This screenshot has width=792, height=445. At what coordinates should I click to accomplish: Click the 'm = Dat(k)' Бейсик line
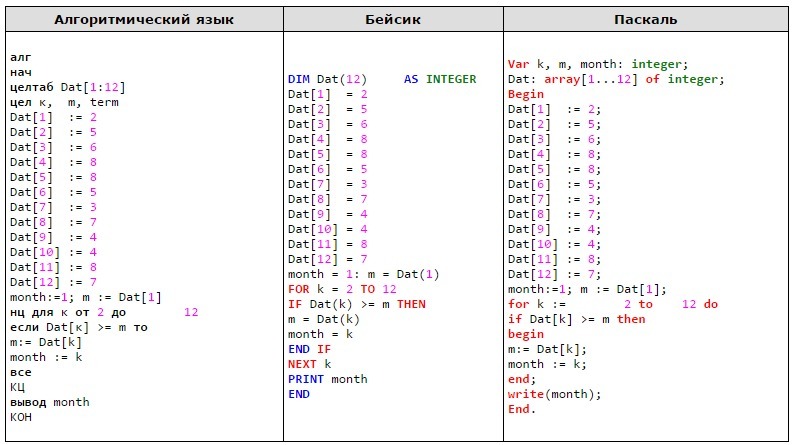click(x=324, y=319)
